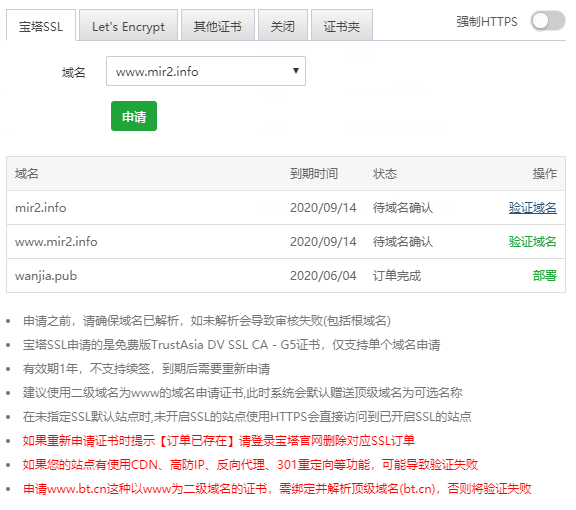Click 验证域名 link for mir2.info
This screenshot has width=576, height=510.
tap(532, 208)
